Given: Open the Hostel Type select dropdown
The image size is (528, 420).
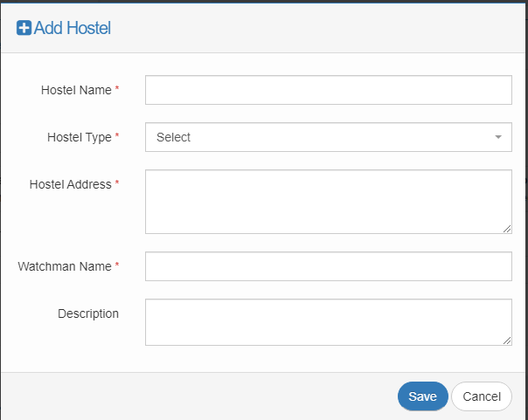Looking at the screenshot, I should [x=328, y=137].
